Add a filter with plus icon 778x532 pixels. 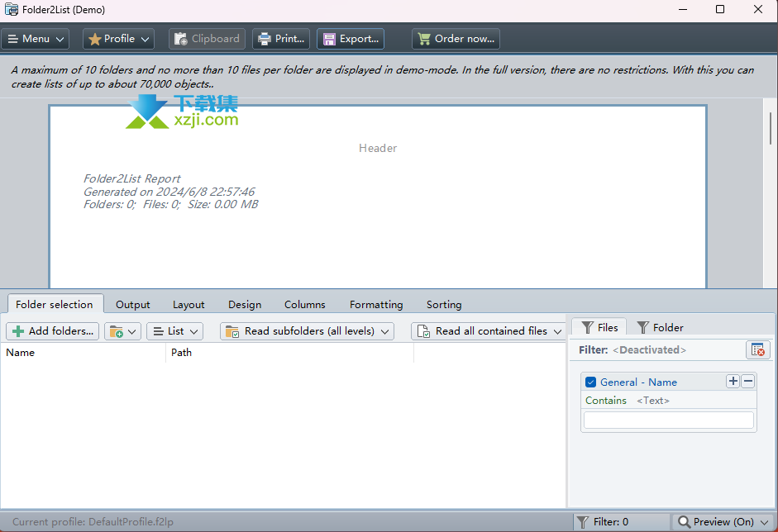733,381
